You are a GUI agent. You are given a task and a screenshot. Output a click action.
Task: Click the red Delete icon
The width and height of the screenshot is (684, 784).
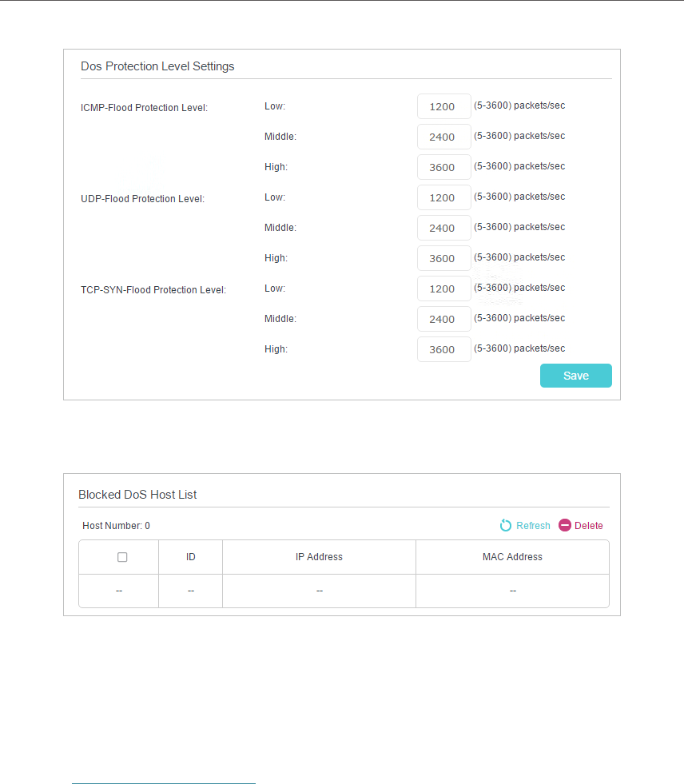tap(565, 526)
